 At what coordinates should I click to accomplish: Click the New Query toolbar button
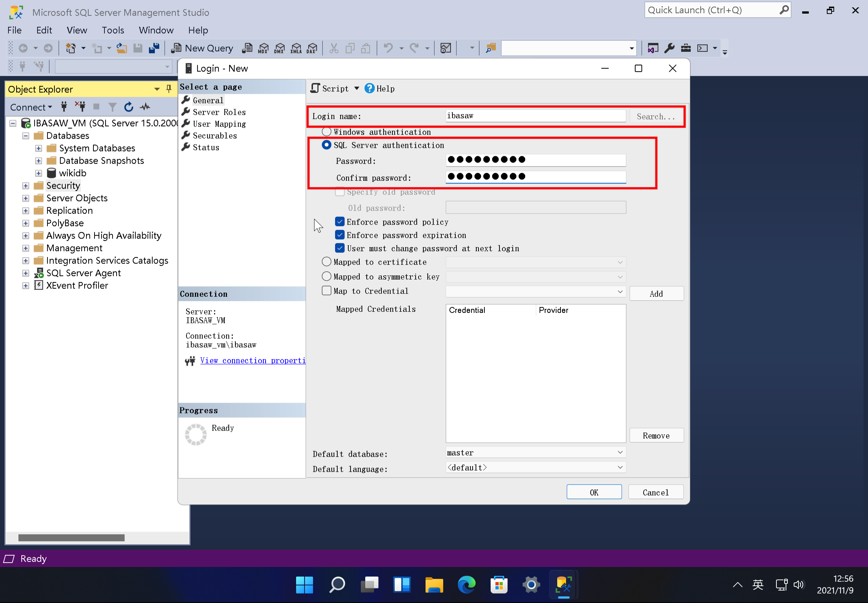(202, 49)
